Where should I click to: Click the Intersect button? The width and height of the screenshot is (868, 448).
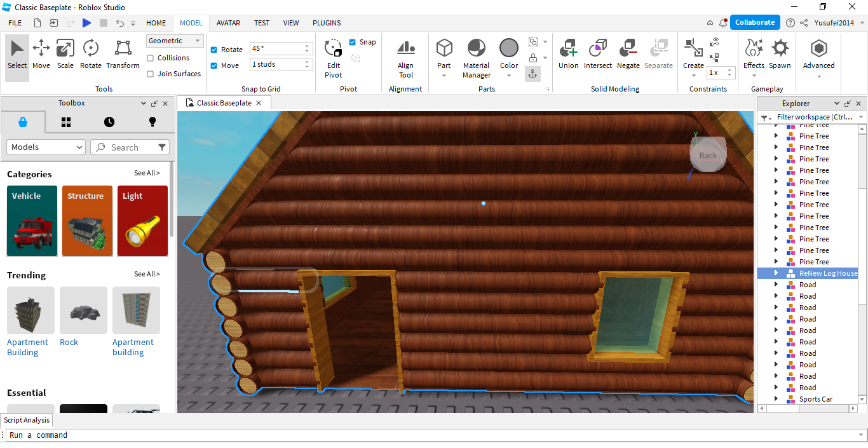click(x=598, y=55)
